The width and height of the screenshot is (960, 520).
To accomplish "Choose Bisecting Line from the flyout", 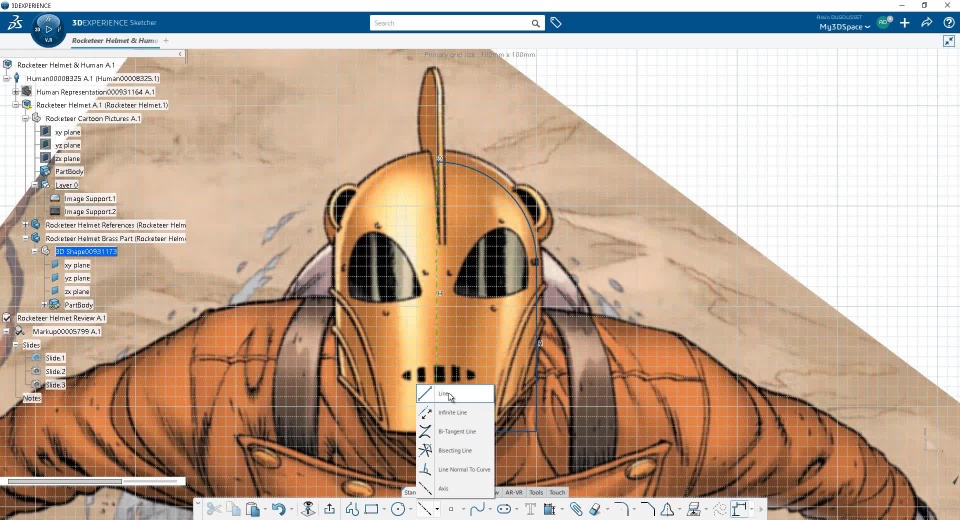I will pyautogui.click(x=455, y=451).
